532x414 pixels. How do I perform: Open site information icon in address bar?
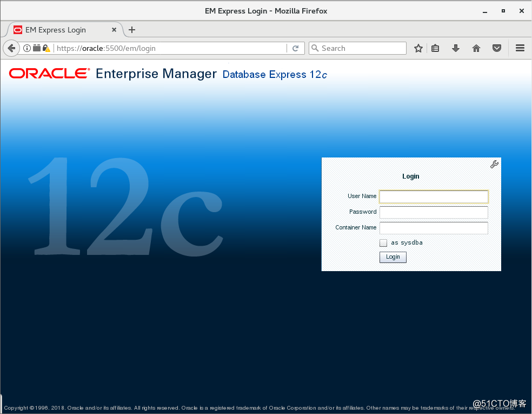27,48
